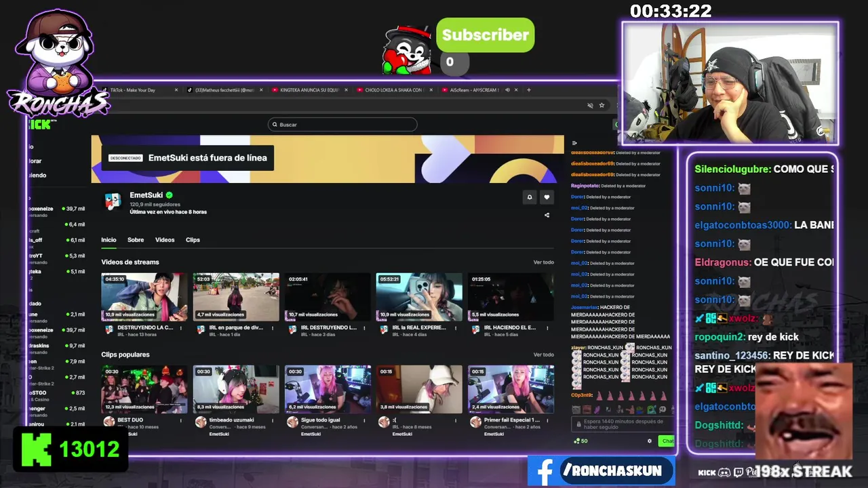The height and width of the screenshot is (488, 868).
Task: Close the AiScReam tab
Action: [x=516, y=90]
